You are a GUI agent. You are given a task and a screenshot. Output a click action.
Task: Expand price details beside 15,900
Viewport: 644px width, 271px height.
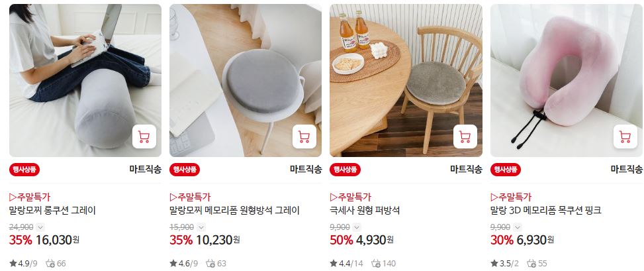point(201,227)
